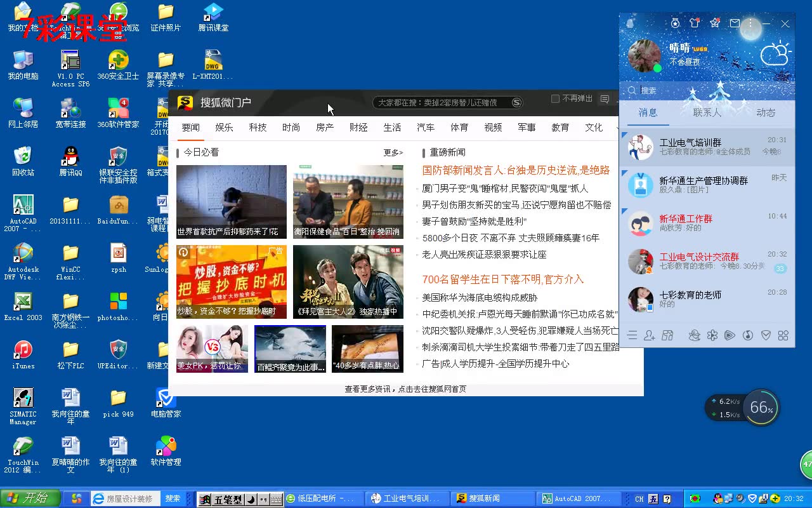
Task: Click the QQ profile avatar
Action: 645,56
